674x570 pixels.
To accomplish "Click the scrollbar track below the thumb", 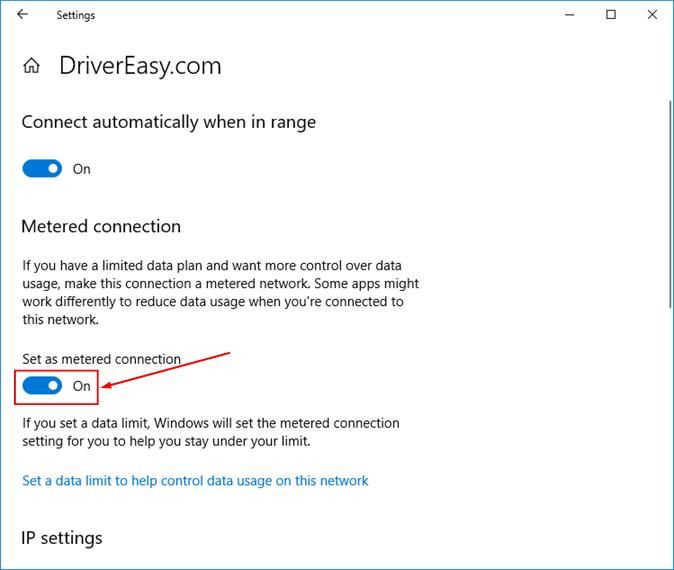I will tap(667, 450).
